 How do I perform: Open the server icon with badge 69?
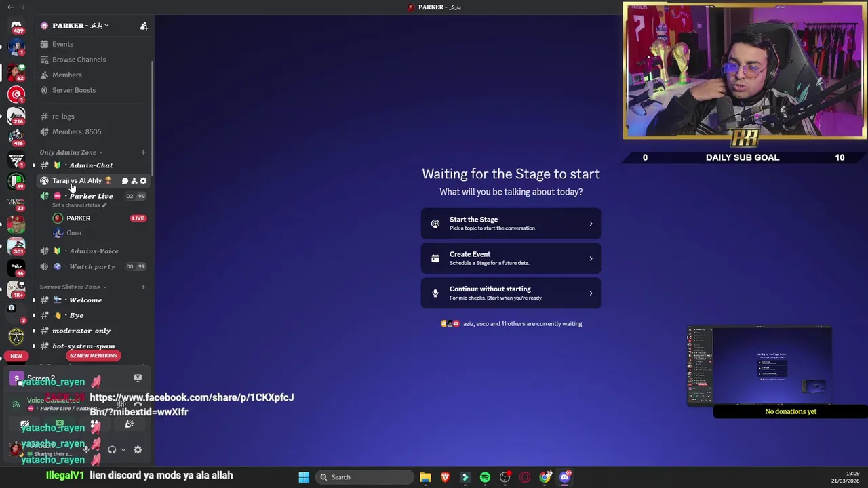coord(16,181)
